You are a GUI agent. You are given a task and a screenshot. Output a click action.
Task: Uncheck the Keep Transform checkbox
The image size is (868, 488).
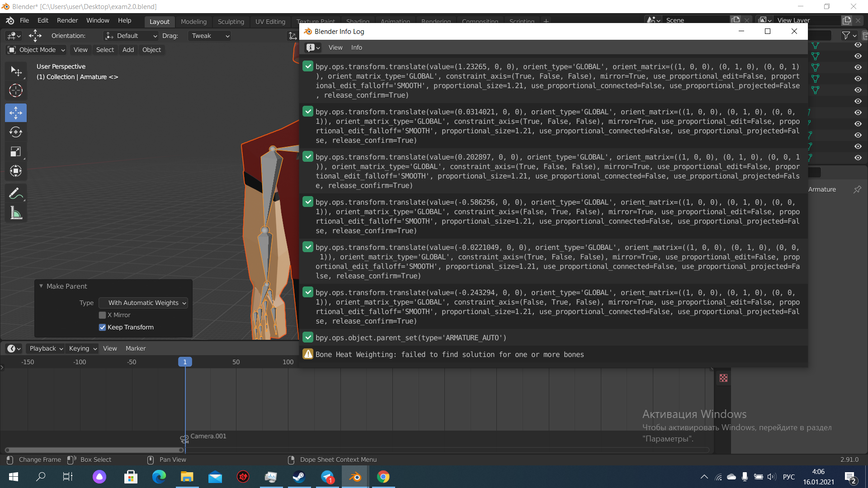coord(103,327)
